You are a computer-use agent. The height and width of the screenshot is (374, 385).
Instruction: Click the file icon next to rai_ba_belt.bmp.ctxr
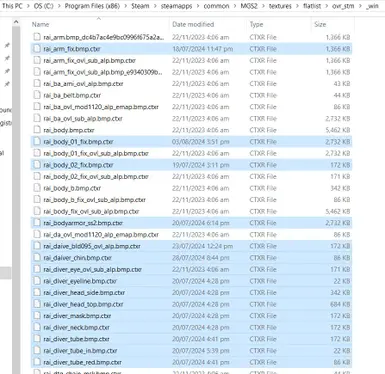[x=37, y=95]
